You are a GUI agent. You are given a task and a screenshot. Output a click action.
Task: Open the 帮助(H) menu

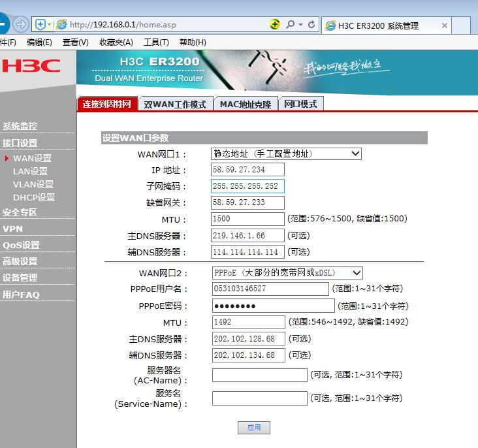coord(193,42)
